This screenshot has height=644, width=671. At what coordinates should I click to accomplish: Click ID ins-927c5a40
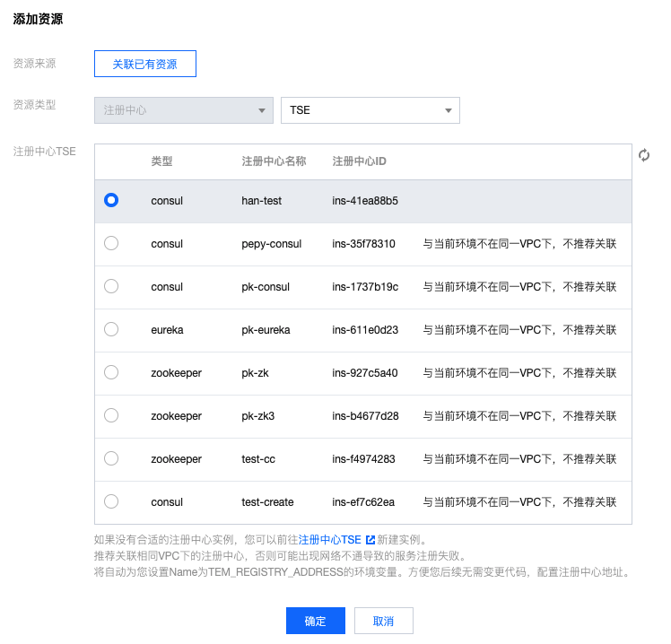coord(365,373)
